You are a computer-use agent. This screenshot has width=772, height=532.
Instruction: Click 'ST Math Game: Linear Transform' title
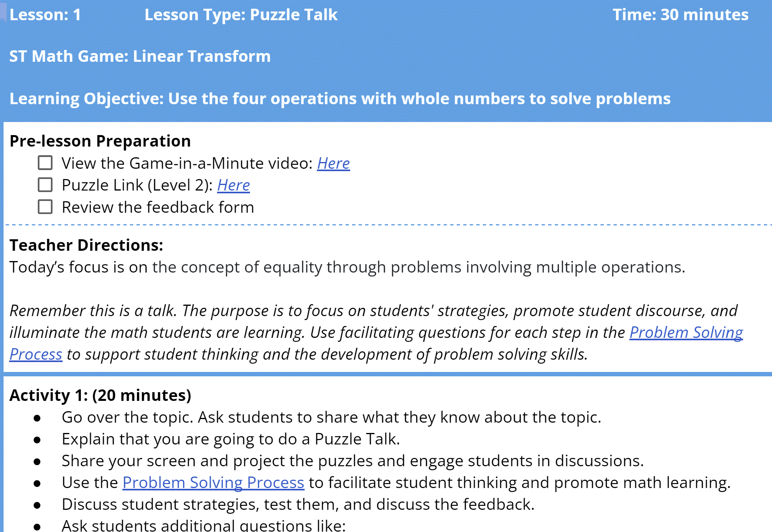[x=140, y=56]
